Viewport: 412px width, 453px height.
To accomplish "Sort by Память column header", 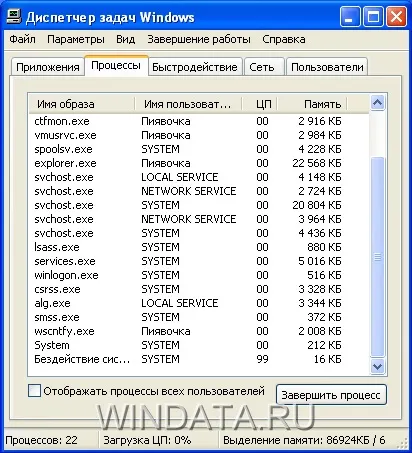I will click(x=312, y=104).
